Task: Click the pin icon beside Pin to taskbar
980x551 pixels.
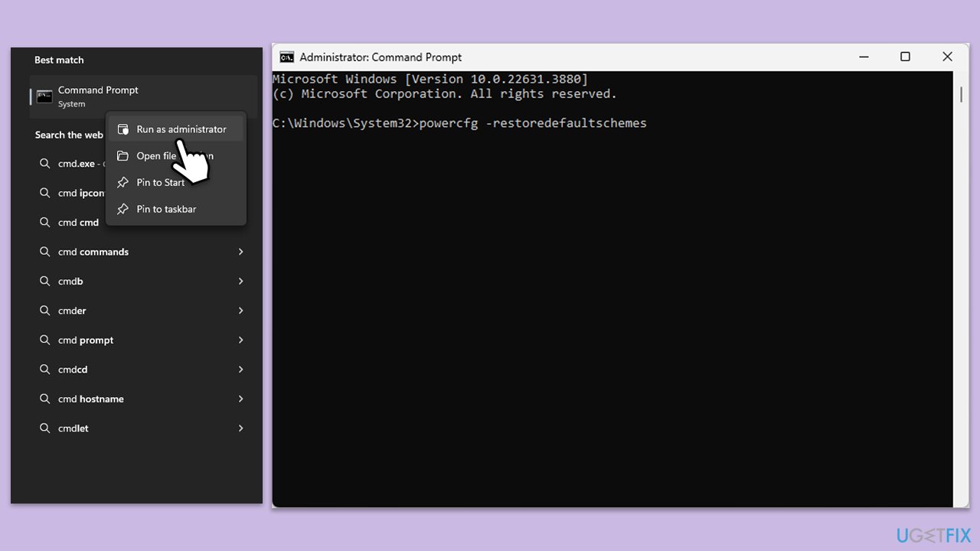Action: point(122,209)
